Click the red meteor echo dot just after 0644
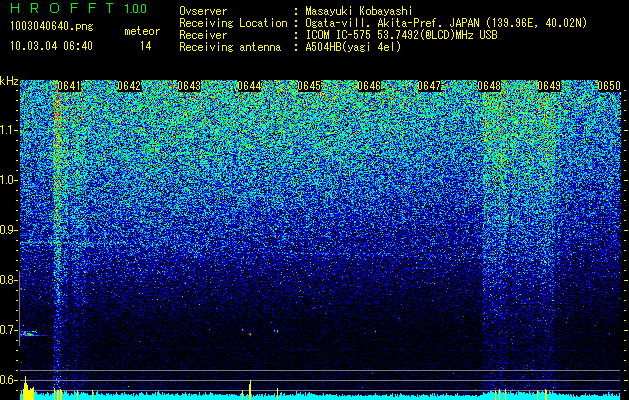Screen dimensions: 629x400 [x=250, y=334]
